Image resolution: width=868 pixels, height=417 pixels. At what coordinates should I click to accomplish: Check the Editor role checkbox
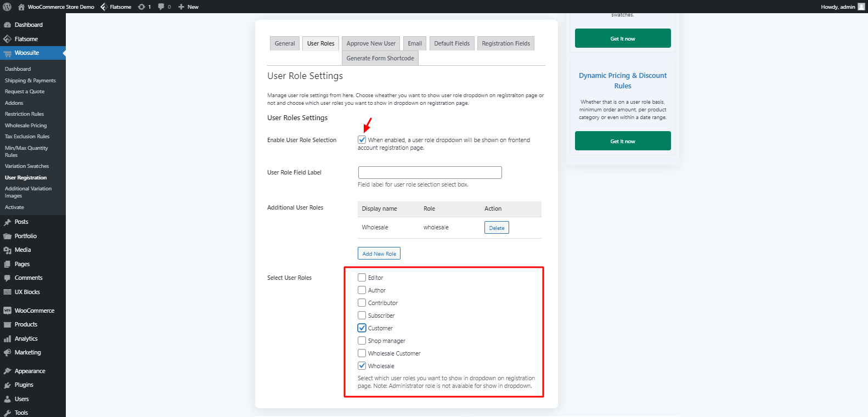tap(362, 278)
